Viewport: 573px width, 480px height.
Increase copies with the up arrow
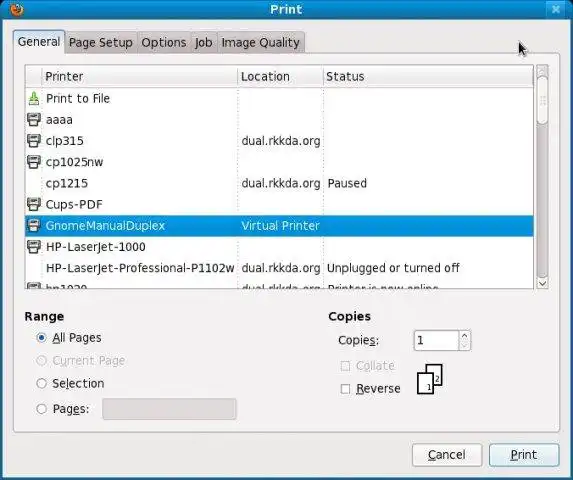[464, 335]
